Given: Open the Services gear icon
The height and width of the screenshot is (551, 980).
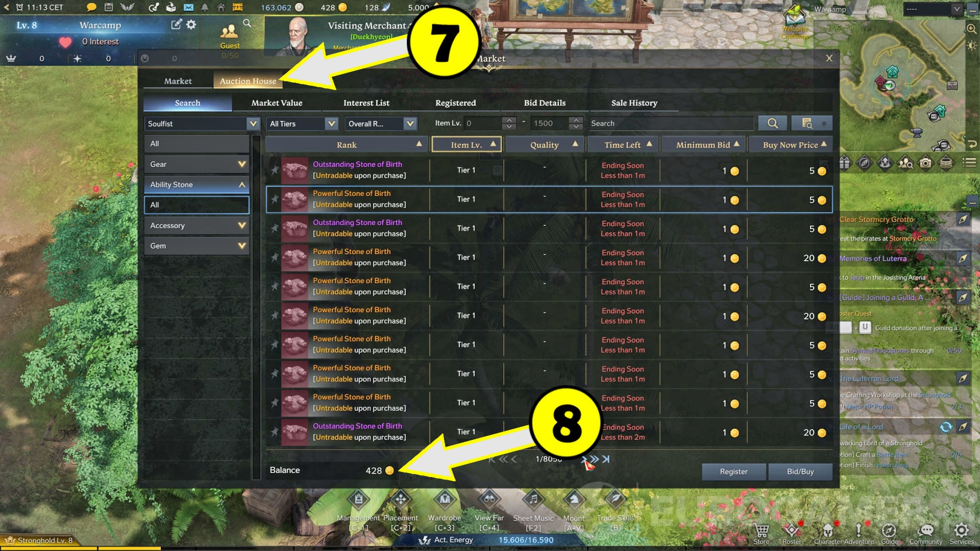Looking at the screenshot, I should (x=961, y=530).
